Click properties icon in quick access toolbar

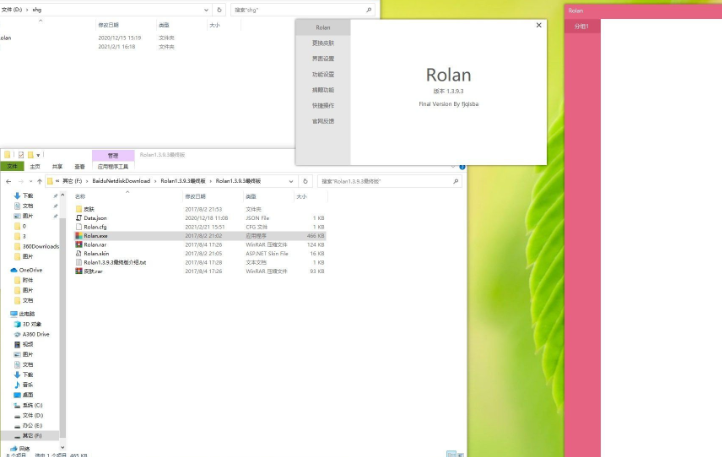click(21, 155)
